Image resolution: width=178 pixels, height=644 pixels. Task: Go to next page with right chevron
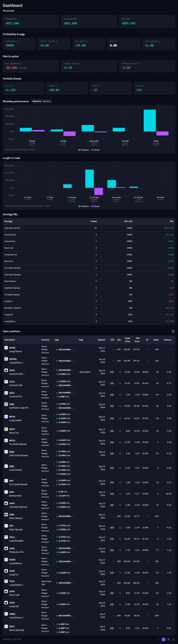click(173, 639)
